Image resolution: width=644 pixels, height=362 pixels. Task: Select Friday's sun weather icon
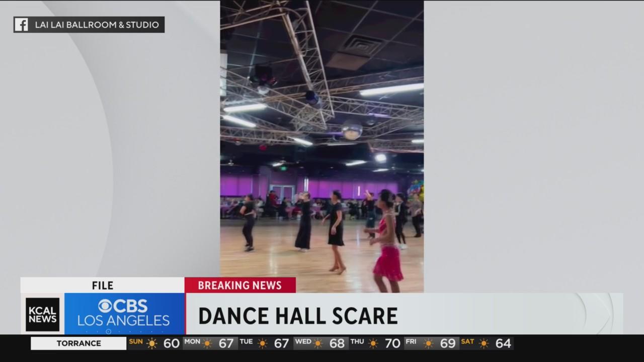(x=428, y=343)
